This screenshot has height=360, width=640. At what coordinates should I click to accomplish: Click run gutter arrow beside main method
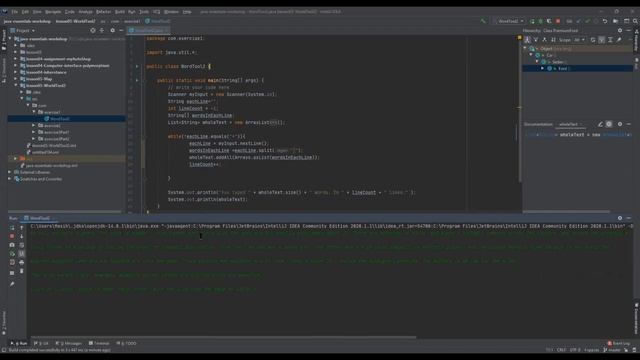click(x=137, y=80)
